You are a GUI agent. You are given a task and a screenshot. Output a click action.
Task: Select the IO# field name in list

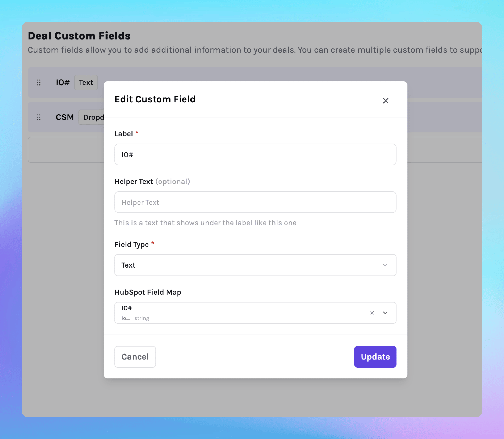tap(63, 83)
